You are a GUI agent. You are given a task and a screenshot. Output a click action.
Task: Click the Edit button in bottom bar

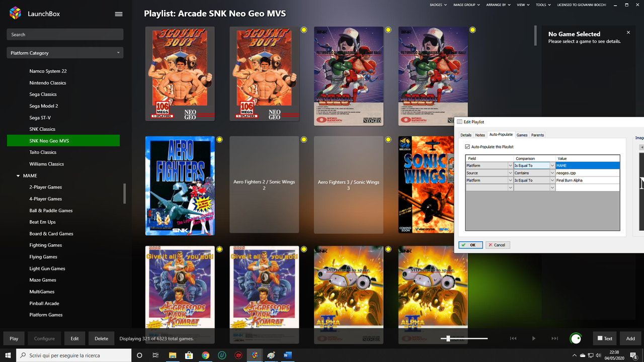[74, 338]
